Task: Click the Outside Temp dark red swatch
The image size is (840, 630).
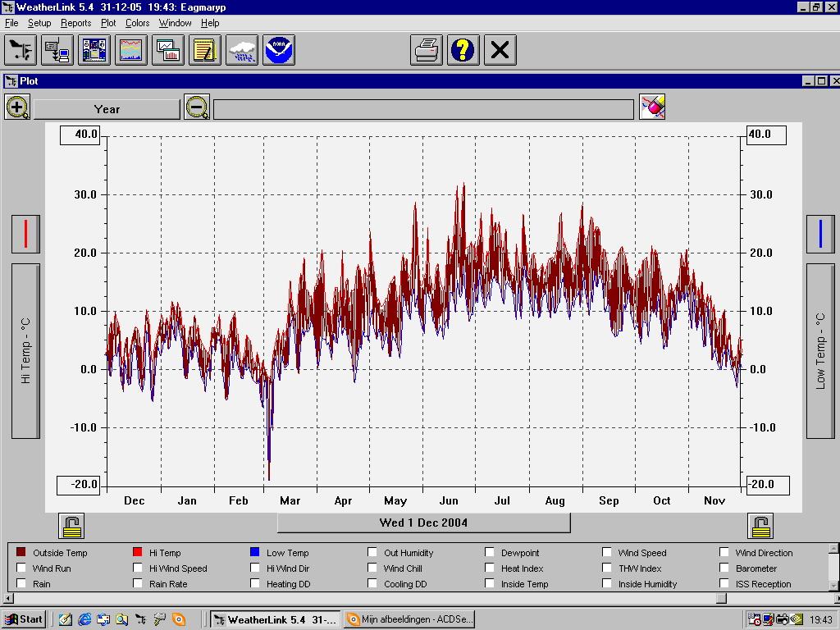Action: click(x=21, y=552)
